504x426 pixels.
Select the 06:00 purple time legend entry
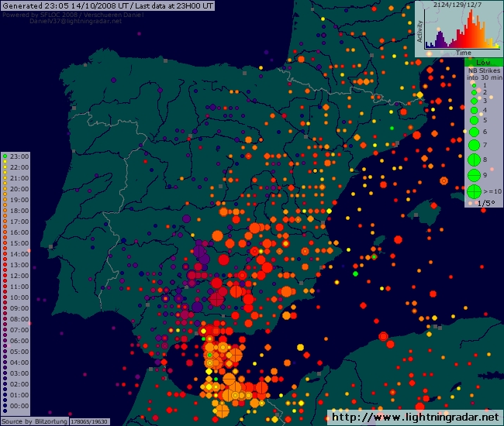17,341
